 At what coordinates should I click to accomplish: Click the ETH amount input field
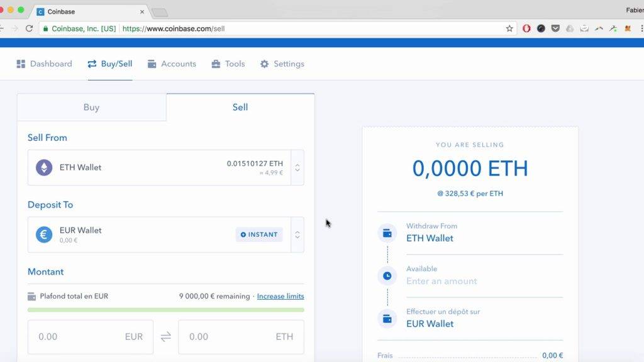pyautogui.click(x=241, y=337)
